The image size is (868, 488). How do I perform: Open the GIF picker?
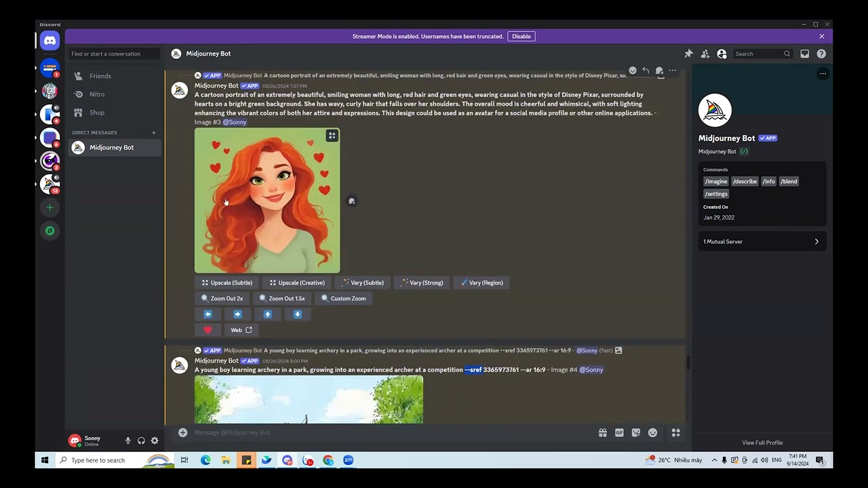tap(619, 432)
